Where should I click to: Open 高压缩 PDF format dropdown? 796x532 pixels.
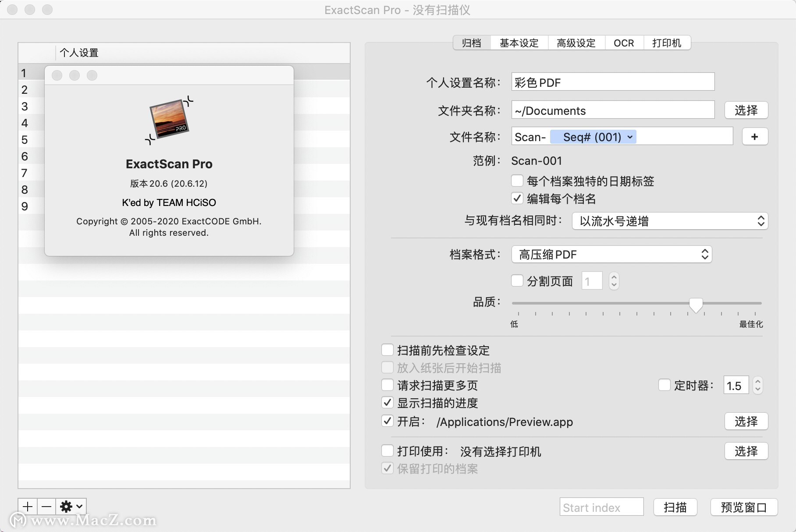click(x=611, y=254)
